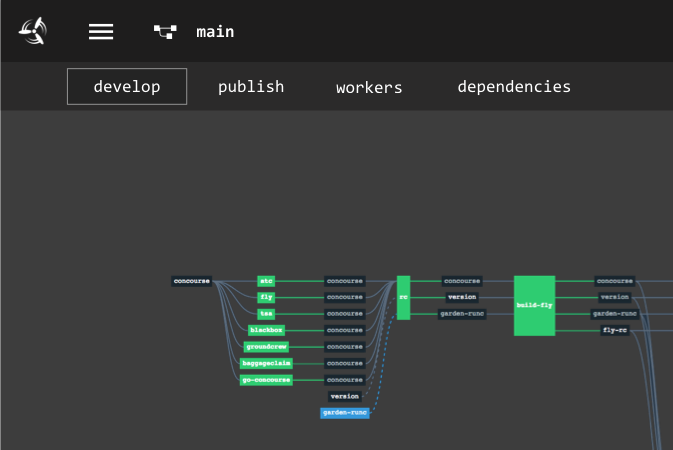
Task: Click the blue garden-runc resource node
Action: [x=345, y=413]
